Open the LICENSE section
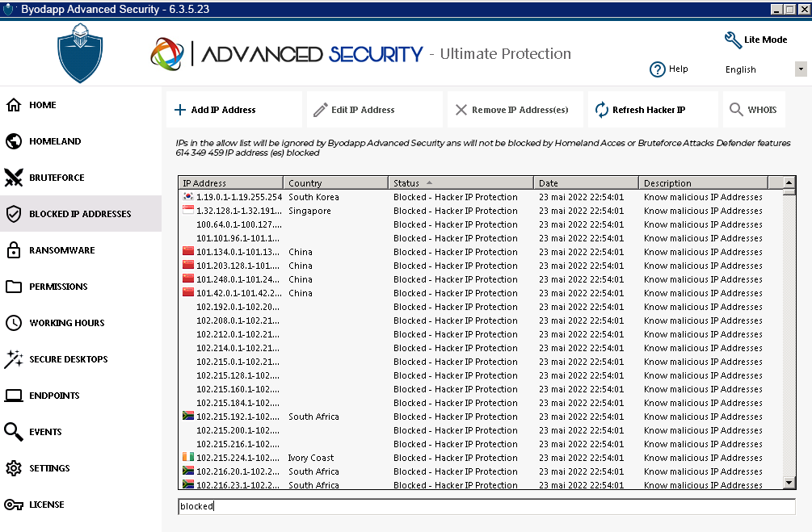The width and height of the screenshot is (812, 532). [x=81, y=505]
